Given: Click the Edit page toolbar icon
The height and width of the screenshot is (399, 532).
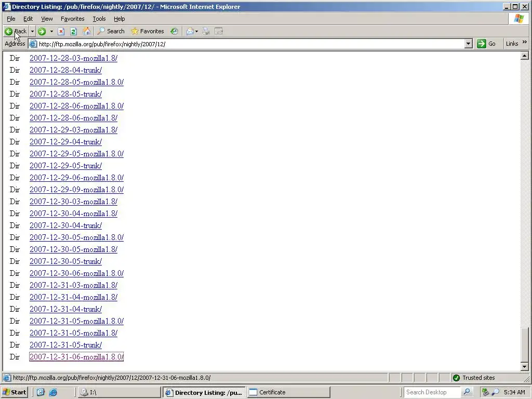Looking at the screenshot, I should coord(219,31).
